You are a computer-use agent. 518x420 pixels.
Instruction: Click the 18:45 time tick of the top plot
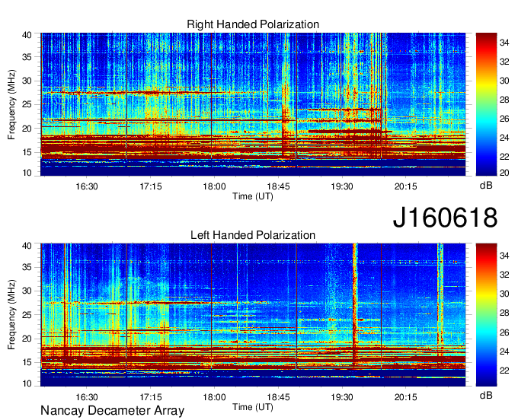(x=278, y=186)
